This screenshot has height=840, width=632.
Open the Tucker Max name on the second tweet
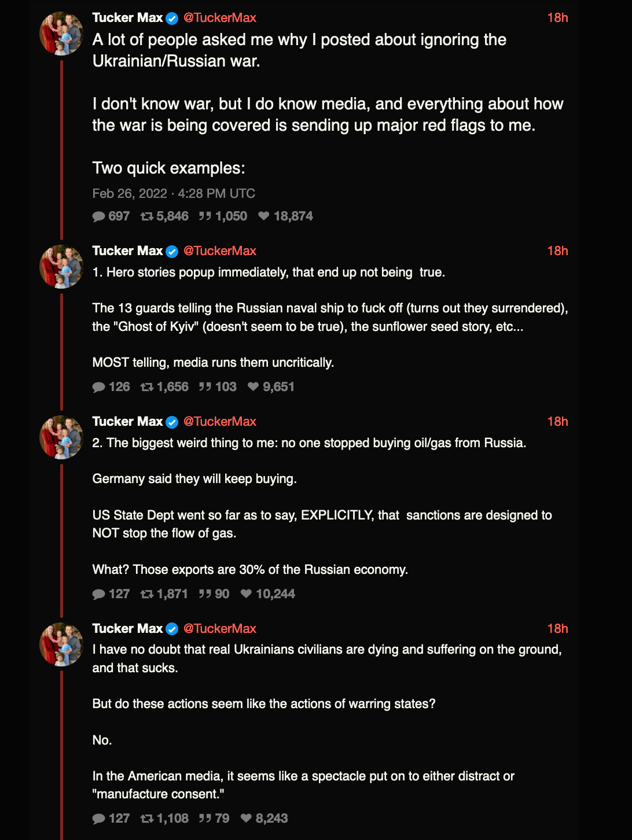(x=127, y=251)
